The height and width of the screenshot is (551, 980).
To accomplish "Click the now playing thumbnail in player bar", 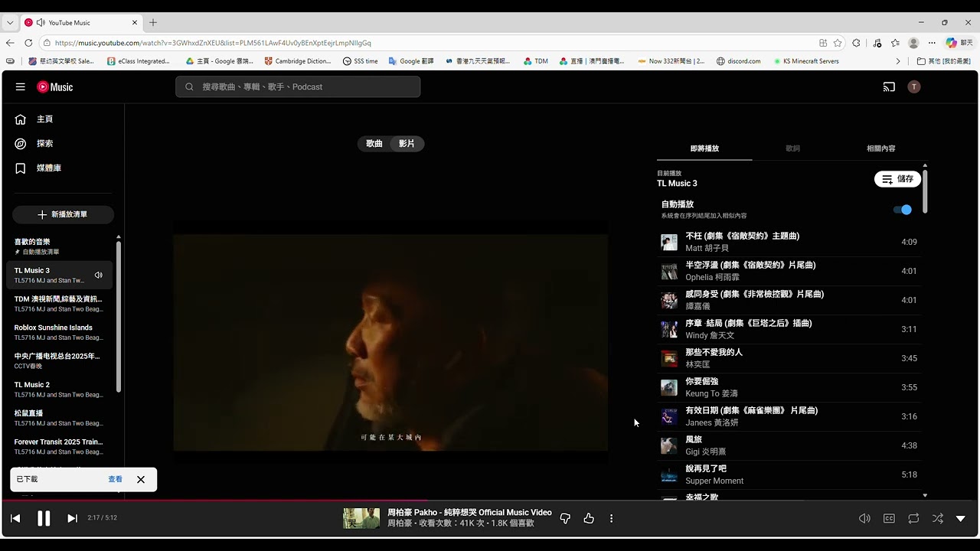I will 361,518.
